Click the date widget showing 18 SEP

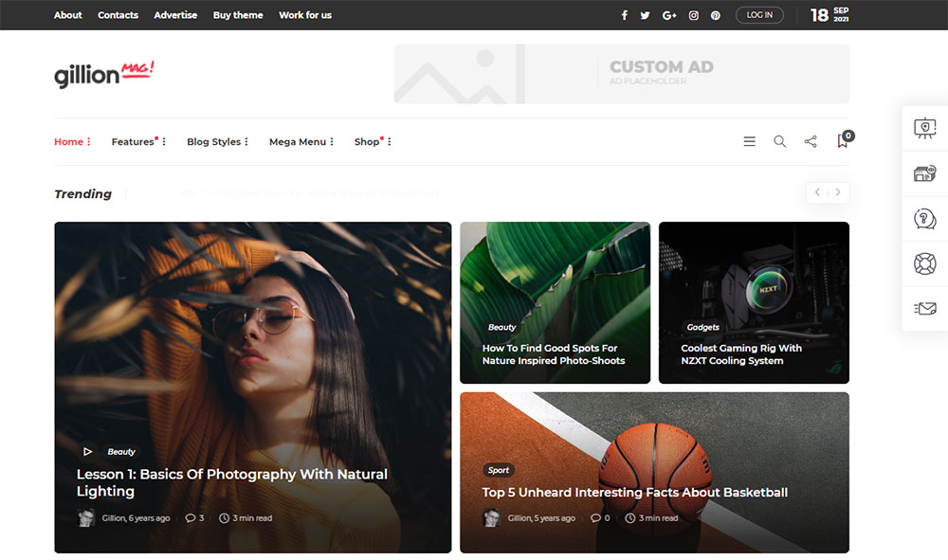(x=829, y=15)
